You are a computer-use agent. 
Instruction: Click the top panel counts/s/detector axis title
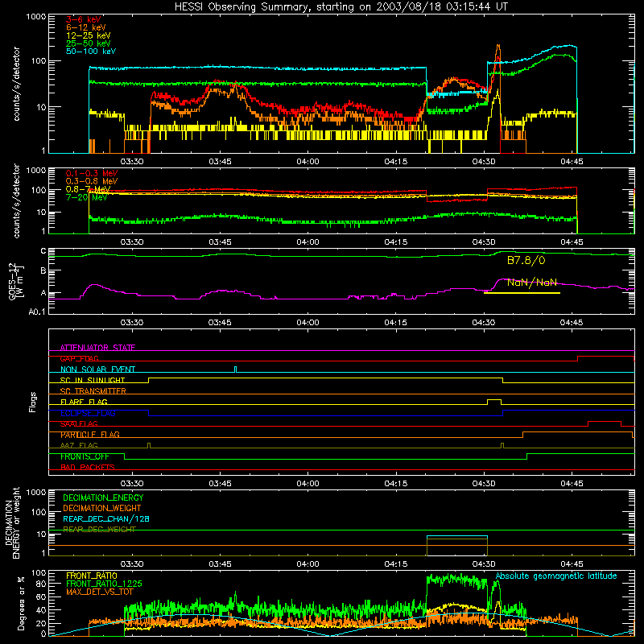click(x=16, y=84)
